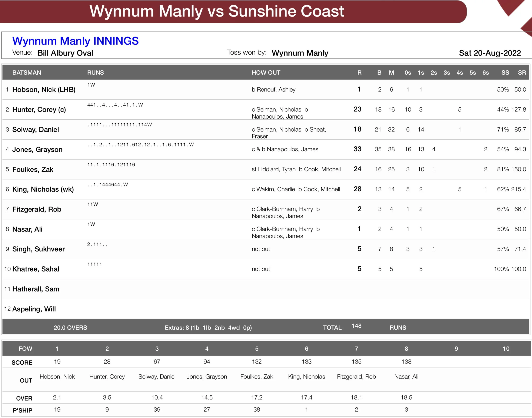Select Aspeling, Will row

34,309
